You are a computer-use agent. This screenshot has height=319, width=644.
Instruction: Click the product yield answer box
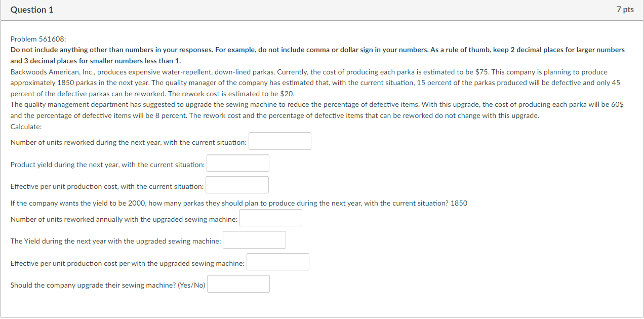(237, 163)
